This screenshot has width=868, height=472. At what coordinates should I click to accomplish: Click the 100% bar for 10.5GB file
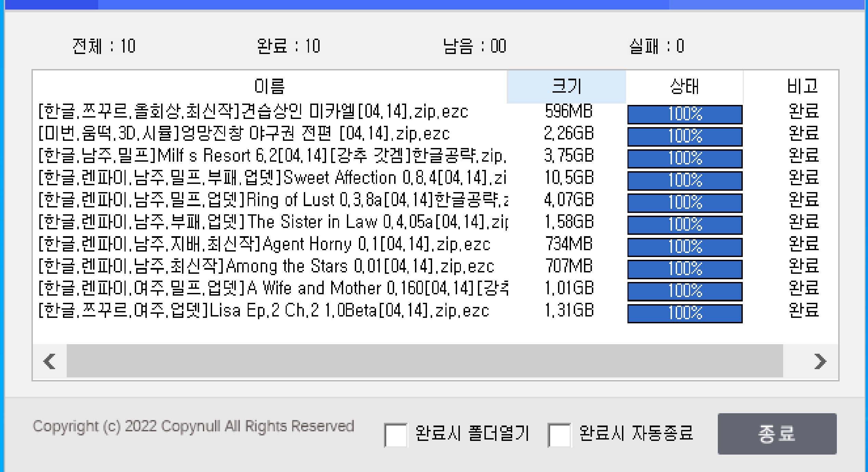point(685,180)
